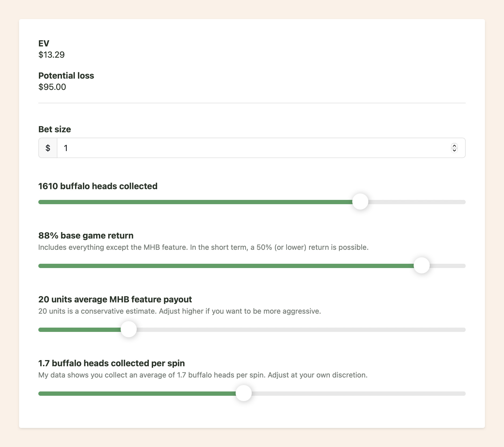This screenshot has width=504, height=447.
Task: Click the increment arrow on Bet size
Action: [454, 145]
